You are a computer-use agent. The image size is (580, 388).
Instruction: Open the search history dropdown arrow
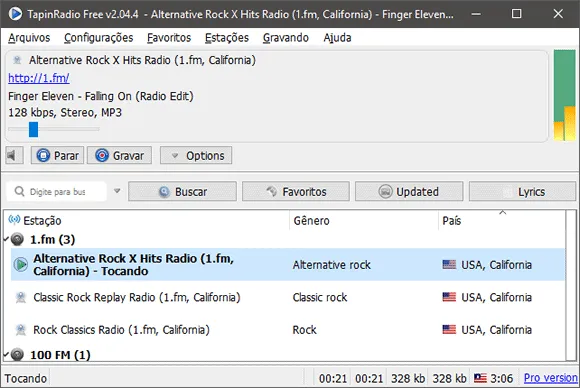click(x=117, y=191)
